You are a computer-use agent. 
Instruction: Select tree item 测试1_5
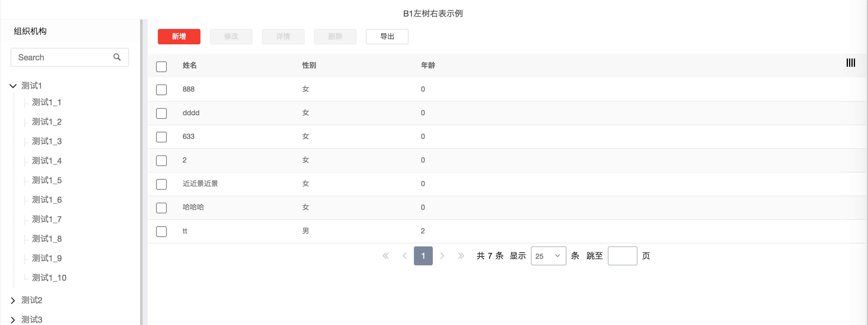click(x=47, y=181)
